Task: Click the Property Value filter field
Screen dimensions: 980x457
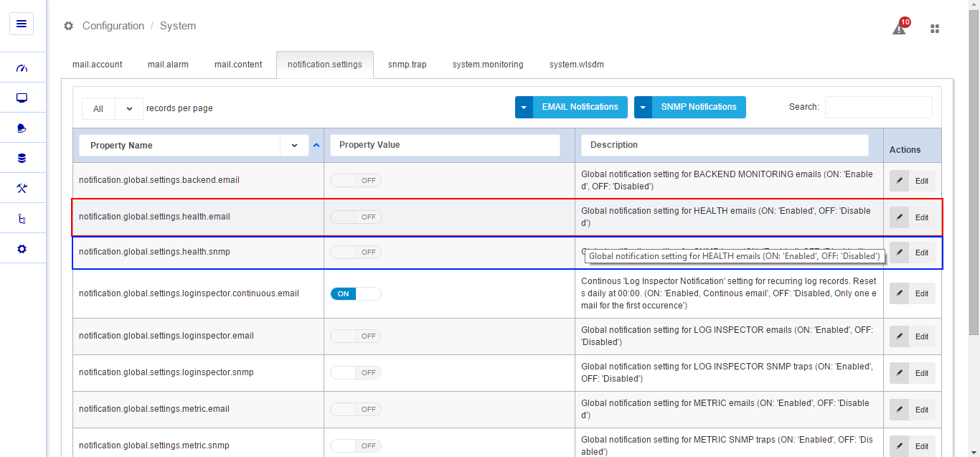Action: [x=445, y=145]
